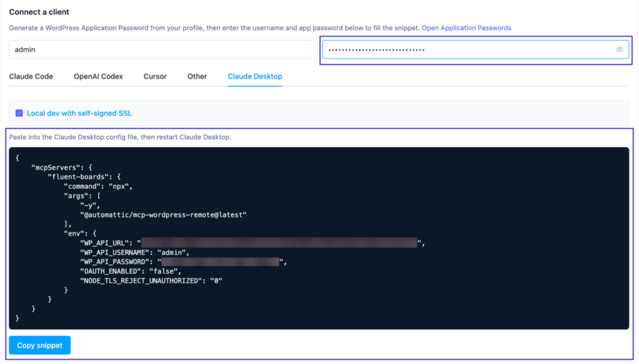Click the "WP_API_USERNAME": "admin" line
This screenshot has width=639, height=364.
pos(135,252)
